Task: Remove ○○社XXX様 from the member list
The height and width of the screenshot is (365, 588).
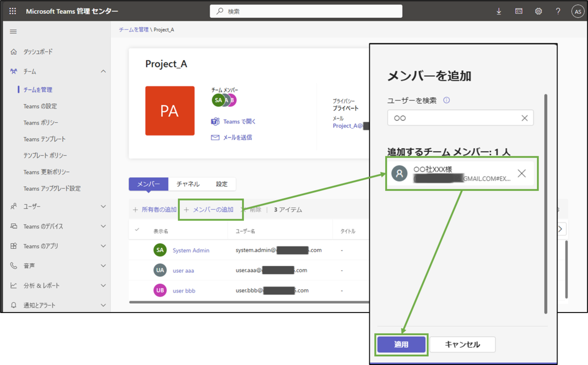Action: tap(522, 173)
